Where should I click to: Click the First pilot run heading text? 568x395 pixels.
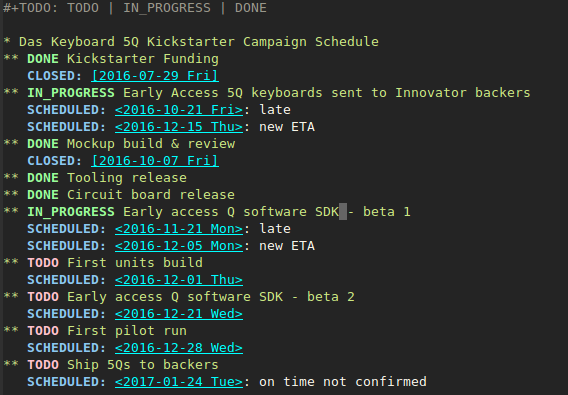127,331
